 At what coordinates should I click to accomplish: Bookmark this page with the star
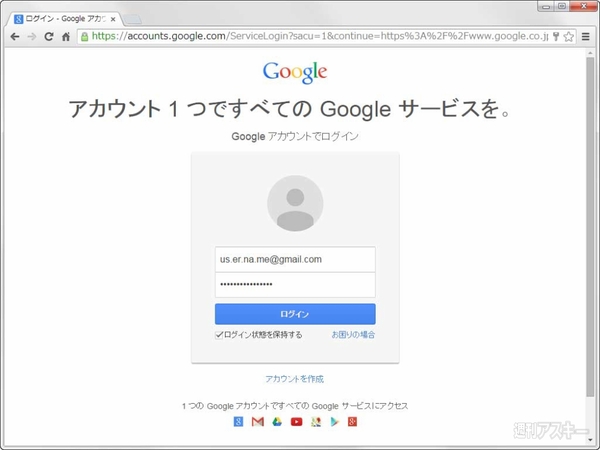pyautogui.click(x=569, y=36)
